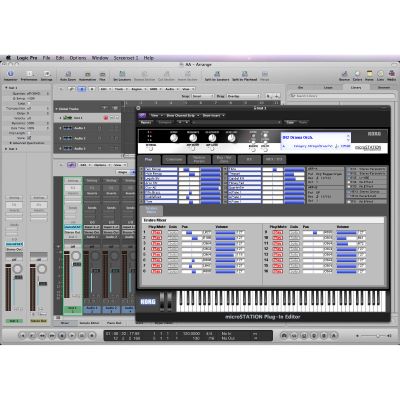Toggle Play/Mute for timbre 9
400x400 pixels.
tap(277, 232)
